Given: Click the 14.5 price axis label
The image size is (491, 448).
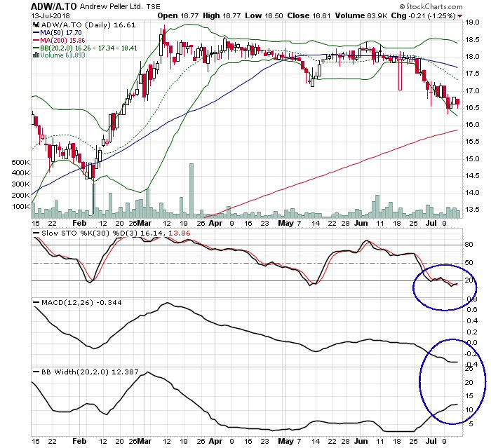Looking at the screenshot, I should click(472, 176).
